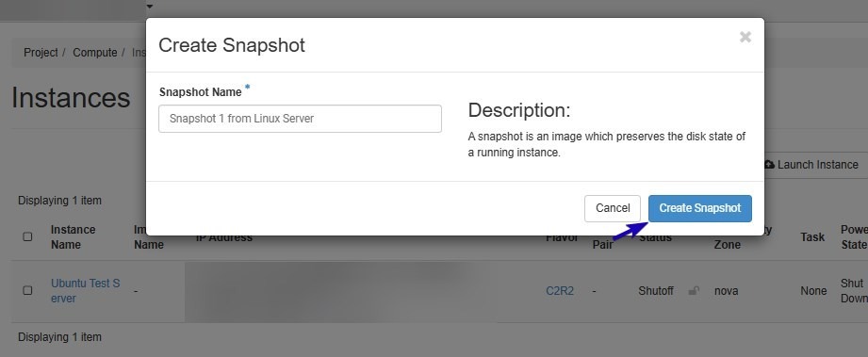
Task: Click the cloud icon on Launch Instance
Action: (x=769, y=165)
